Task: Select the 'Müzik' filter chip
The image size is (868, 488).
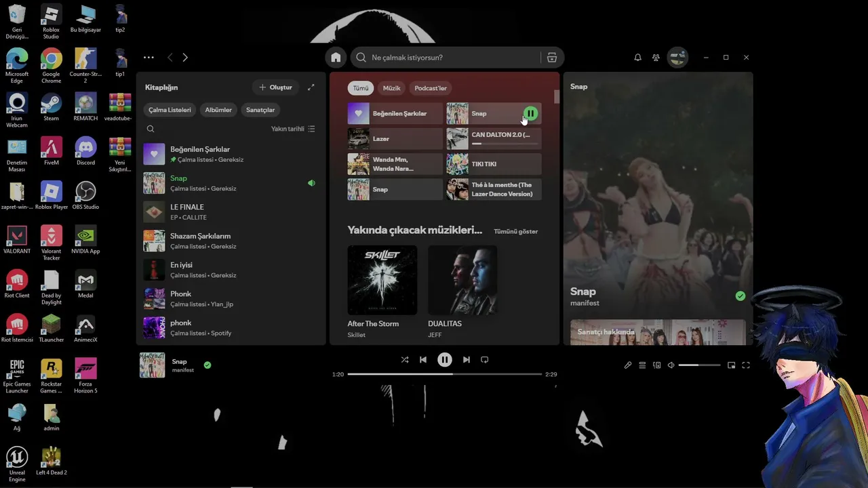Action: pos(392,88)
